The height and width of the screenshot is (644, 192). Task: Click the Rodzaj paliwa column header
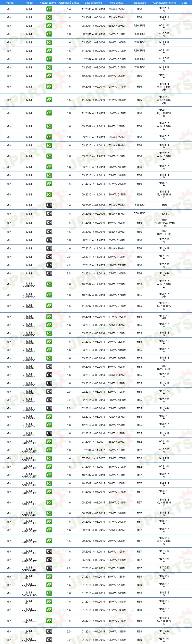tap(48, 3)
